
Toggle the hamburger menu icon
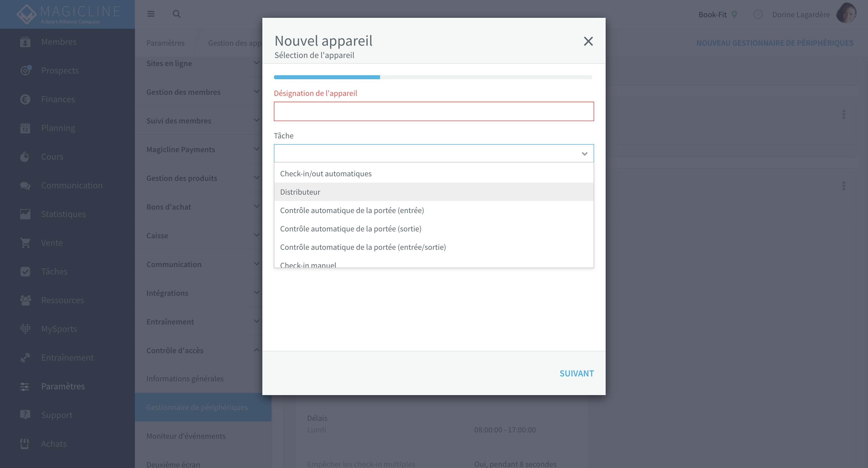[x=151, y=14]
